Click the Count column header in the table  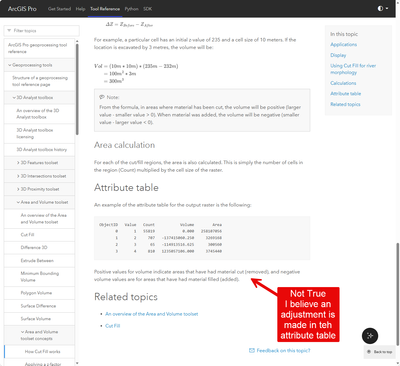tap(149, 225)
